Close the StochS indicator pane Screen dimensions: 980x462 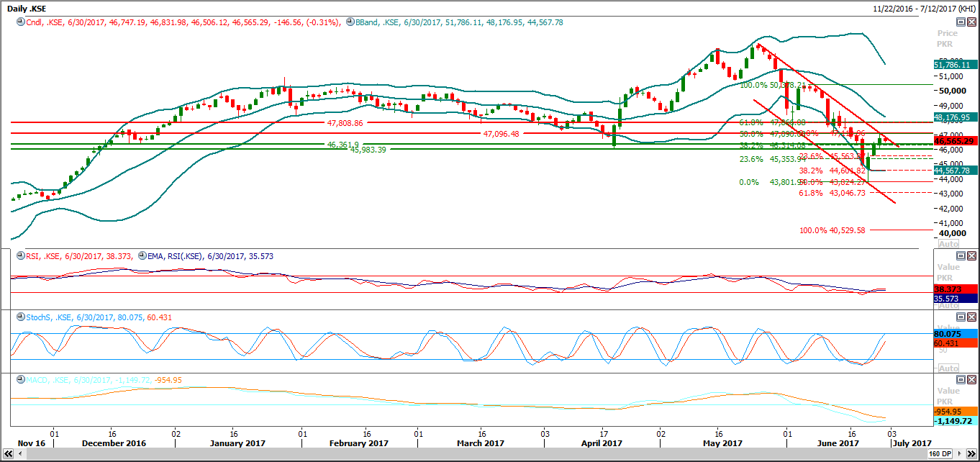tap(971, 317)
